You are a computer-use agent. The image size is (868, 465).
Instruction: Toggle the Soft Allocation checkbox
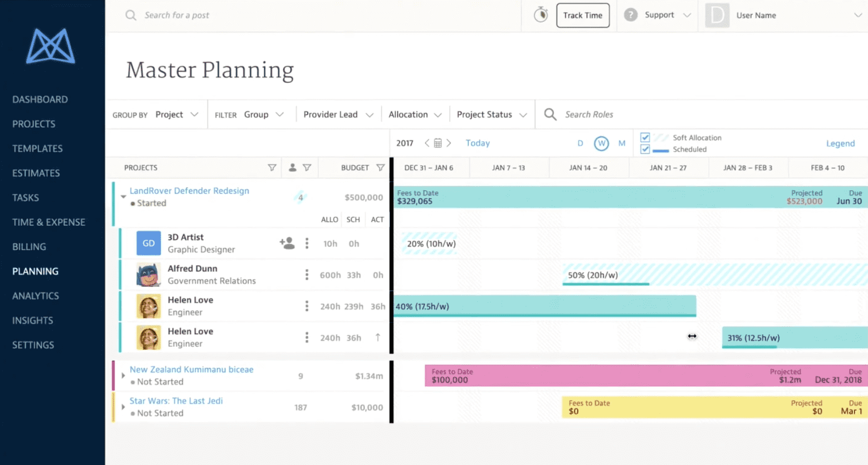645,137
